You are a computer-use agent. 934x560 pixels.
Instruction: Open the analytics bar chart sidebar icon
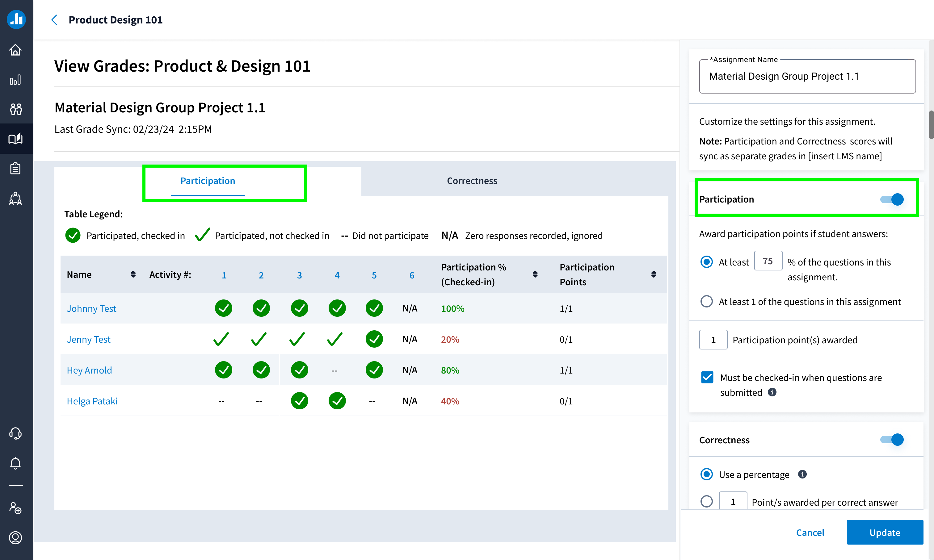click(15, 80)
